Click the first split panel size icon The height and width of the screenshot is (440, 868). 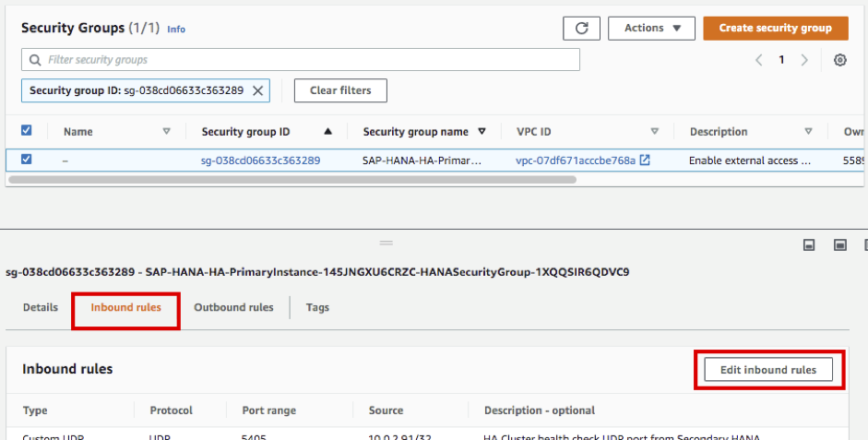click(809, 245)
